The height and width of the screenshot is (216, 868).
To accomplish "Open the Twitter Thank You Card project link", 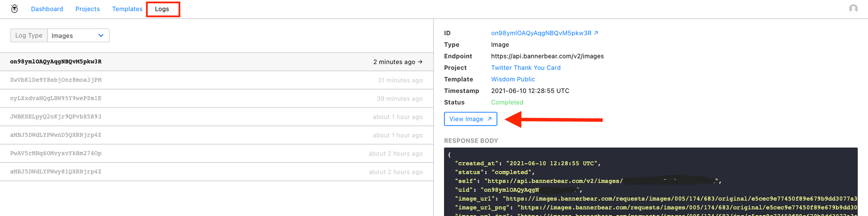I will 526,68.
